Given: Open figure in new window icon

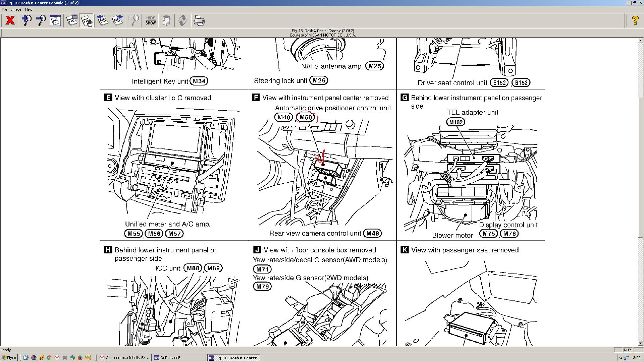Looking at the screenshot, I should coord(72,20).
